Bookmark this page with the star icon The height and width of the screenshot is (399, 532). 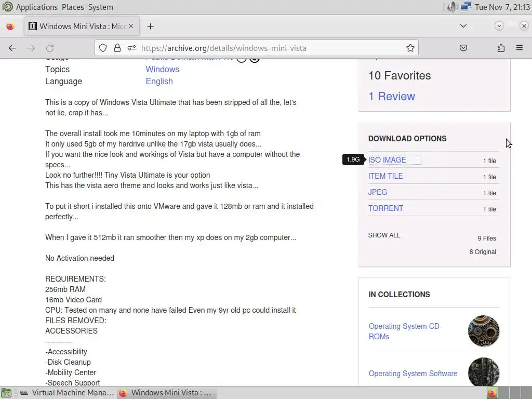[410, 48]
